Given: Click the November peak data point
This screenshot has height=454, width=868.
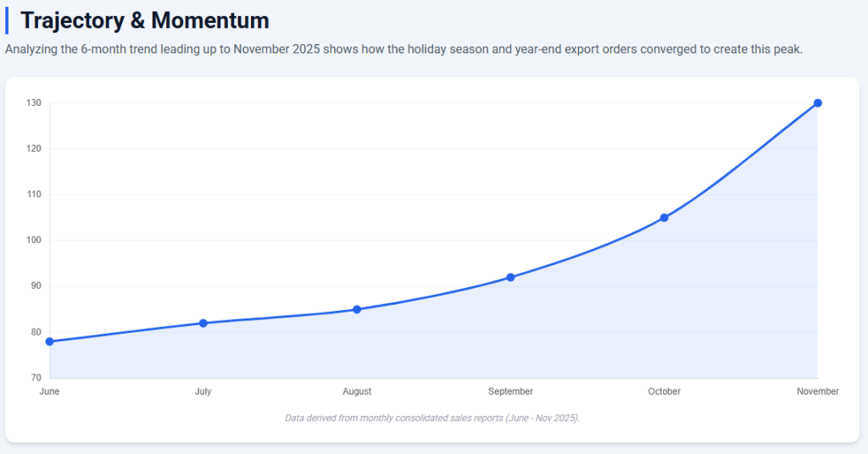Looking at the screenshot, I should (817, 103).
